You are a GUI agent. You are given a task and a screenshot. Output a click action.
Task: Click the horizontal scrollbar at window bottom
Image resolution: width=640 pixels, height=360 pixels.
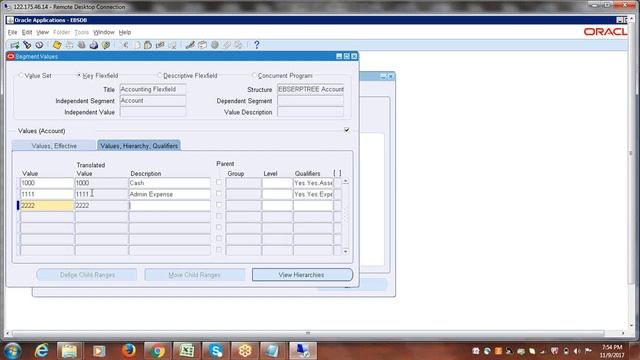tap(308, 333)
